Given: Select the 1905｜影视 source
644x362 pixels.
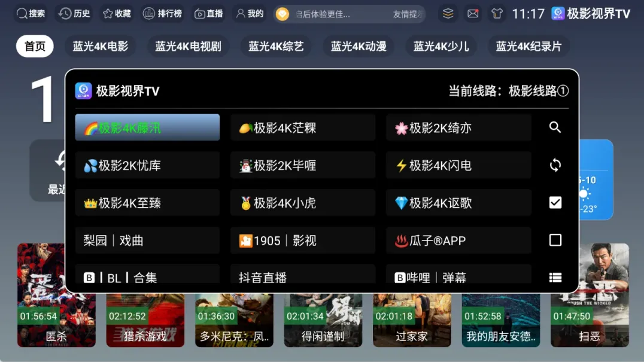Looking at the screenshot, I should [x=303, y=241].
